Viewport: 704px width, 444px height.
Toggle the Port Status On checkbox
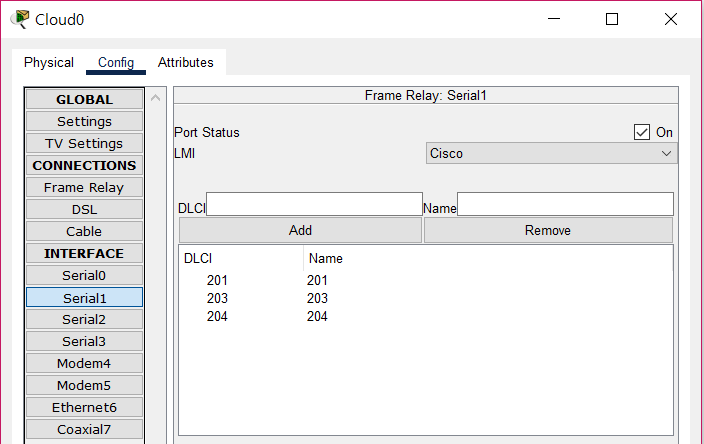coord(642,132)
